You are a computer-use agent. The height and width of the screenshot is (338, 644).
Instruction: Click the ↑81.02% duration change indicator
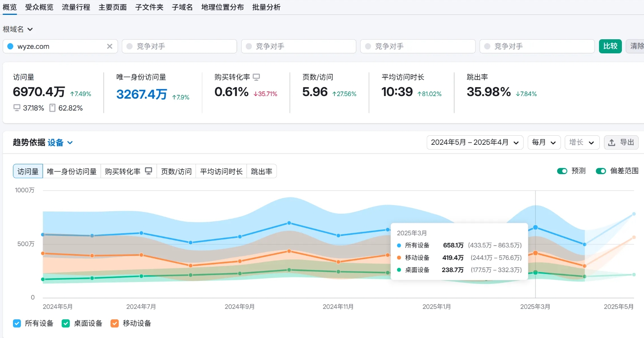click(x=429, y=94)
